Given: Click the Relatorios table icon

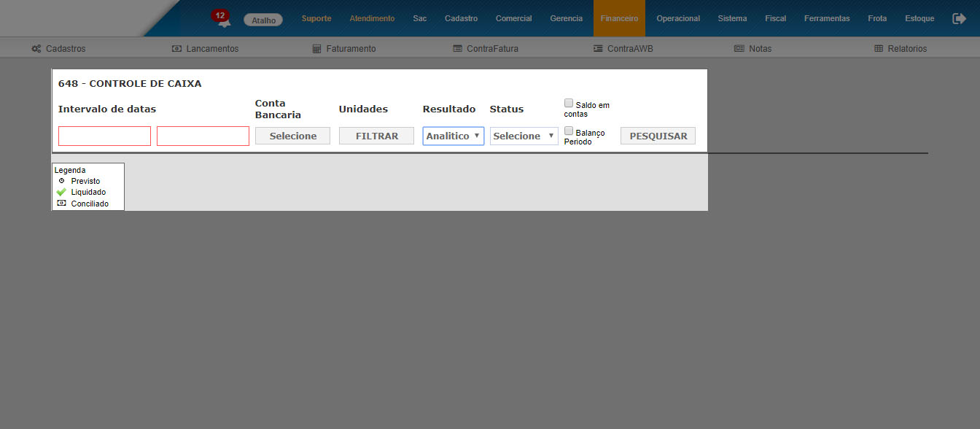Looking at the screenshot, I should click(x=879, y=49).
